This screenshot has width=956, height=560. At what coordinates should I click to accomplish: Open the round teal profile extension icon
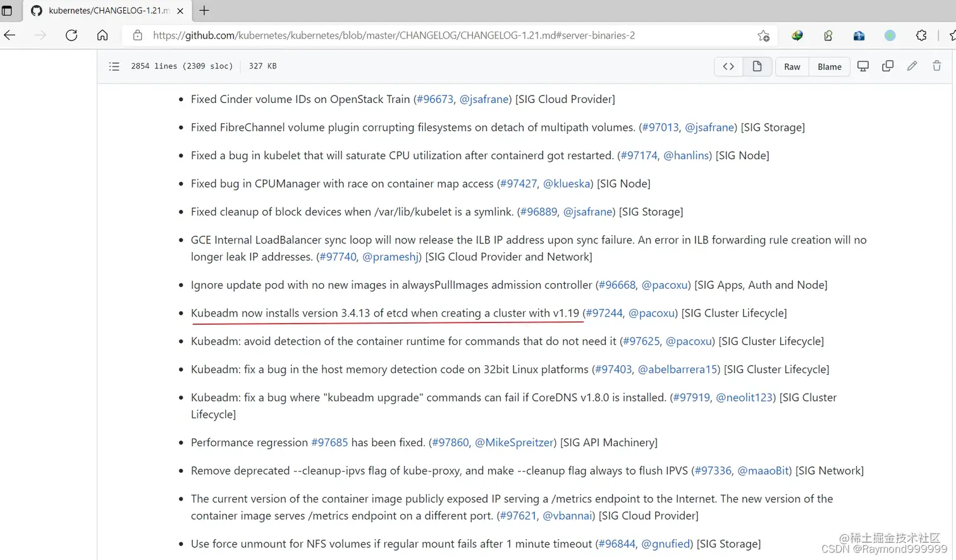pyautogui.click(x=890, y=35)
